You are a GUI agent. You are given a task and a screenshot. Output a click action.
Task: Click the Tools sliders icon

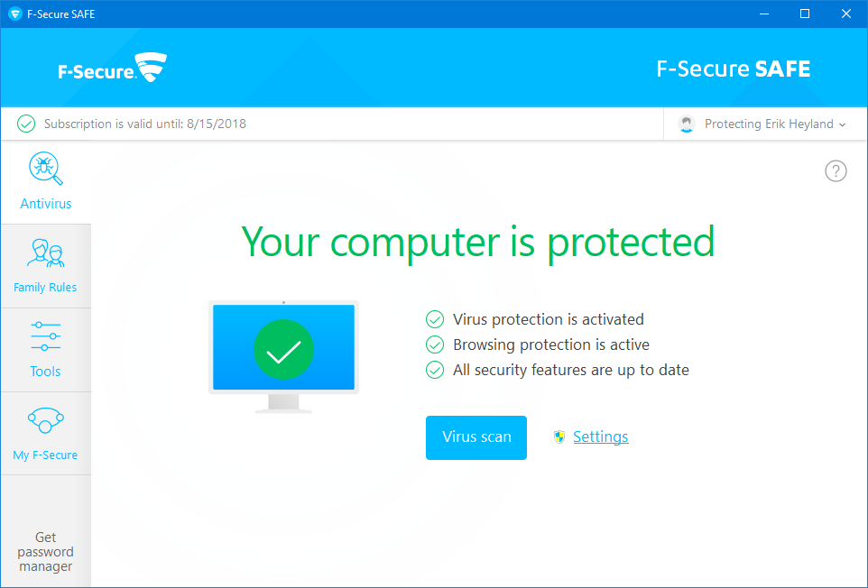pyautogui.click(x=45, y=336)
